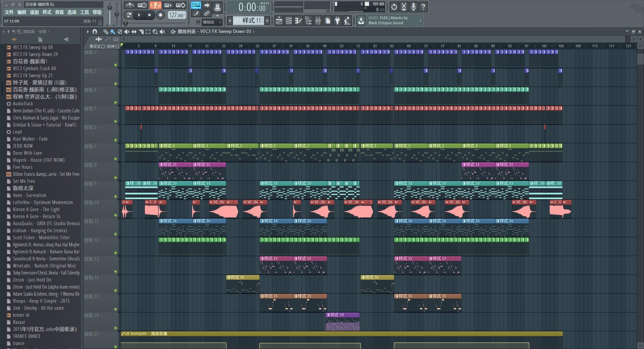
Task: Open the Mixer window icon
Action: tap(318, 21)
